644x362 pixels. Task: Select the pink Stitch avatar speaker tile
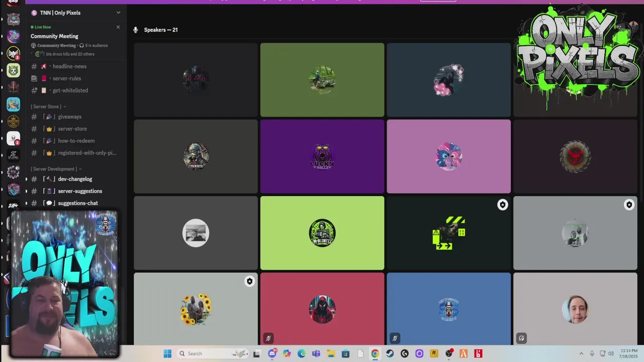click(449, 156)
